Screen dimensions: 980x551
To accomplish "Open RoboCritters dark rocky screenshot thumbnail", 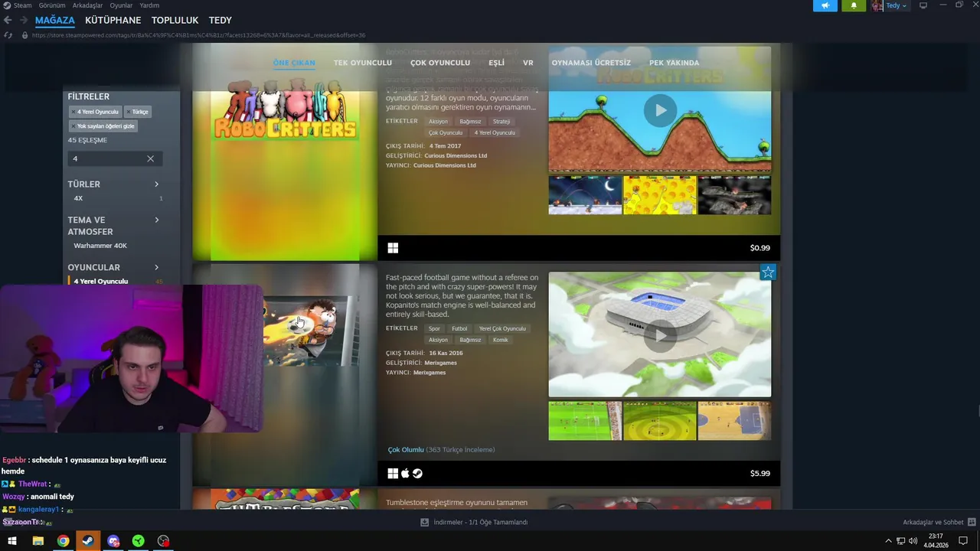I will tap(734, 195).
